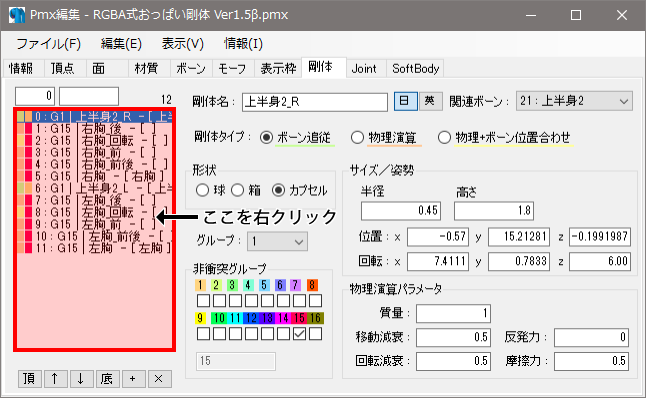Click the 位置 z value field
Viewport: 646px width, 398px height.
(600, 237)
